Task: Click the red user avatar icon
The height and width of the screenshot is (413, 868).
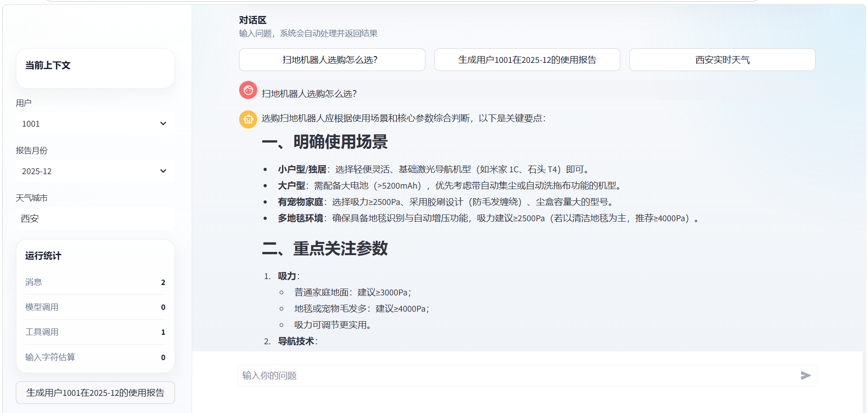Action: (x=248, y=90)
